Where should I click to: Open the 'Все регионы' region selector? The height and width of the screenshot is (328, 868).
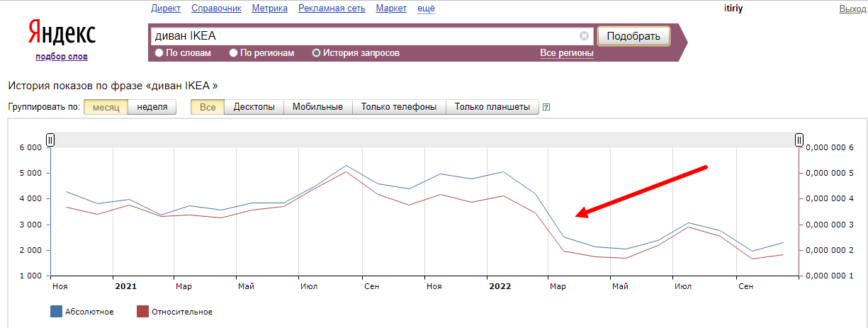click(x=566, y=53)
